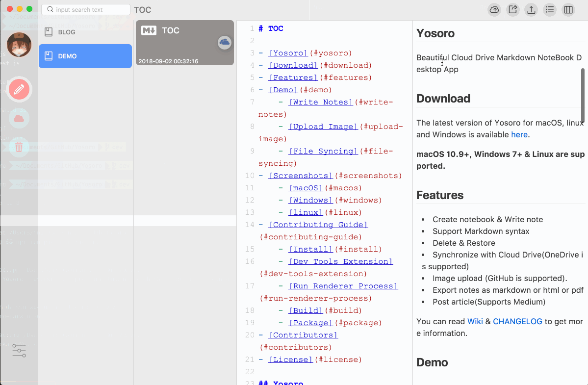Open the post article share icon

(x=512, y=10)
